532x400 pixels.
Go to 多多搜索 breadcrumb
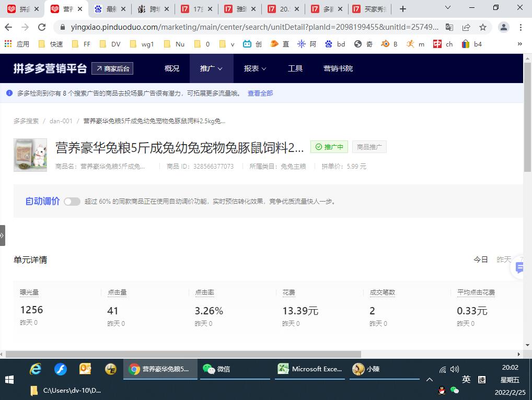click(x=26, y=121)
